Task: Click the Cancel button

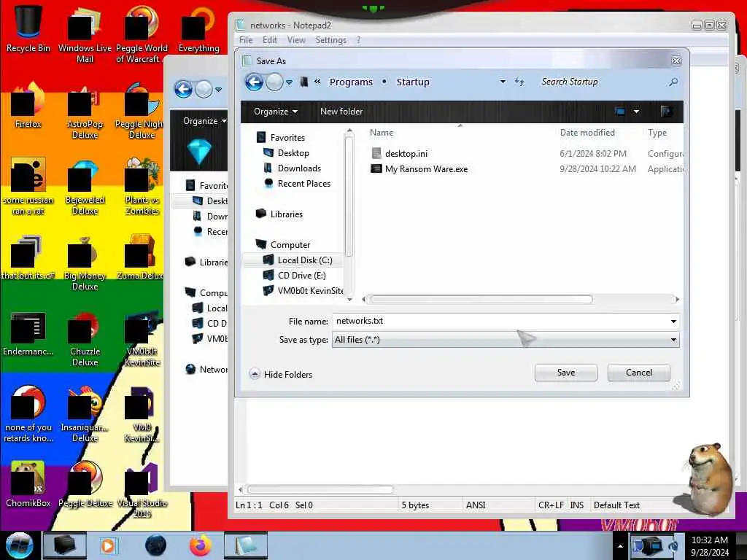Action: pos(639,373)
